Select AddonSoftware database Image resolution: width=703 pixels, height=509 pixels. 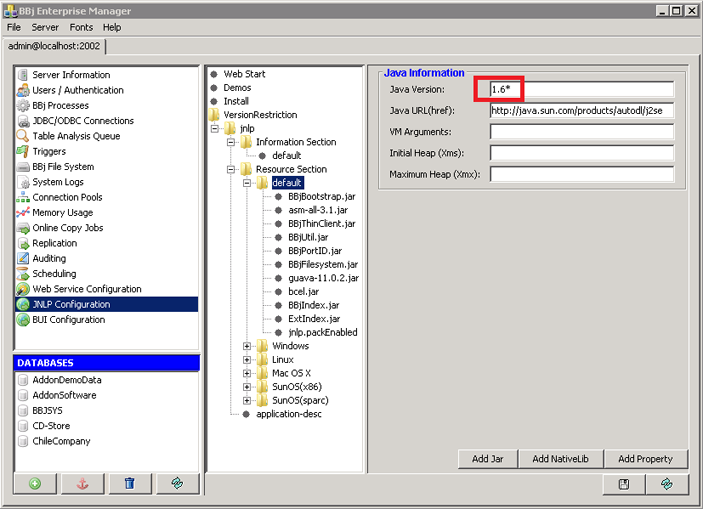pyautogui.click(x=64, y=396)
